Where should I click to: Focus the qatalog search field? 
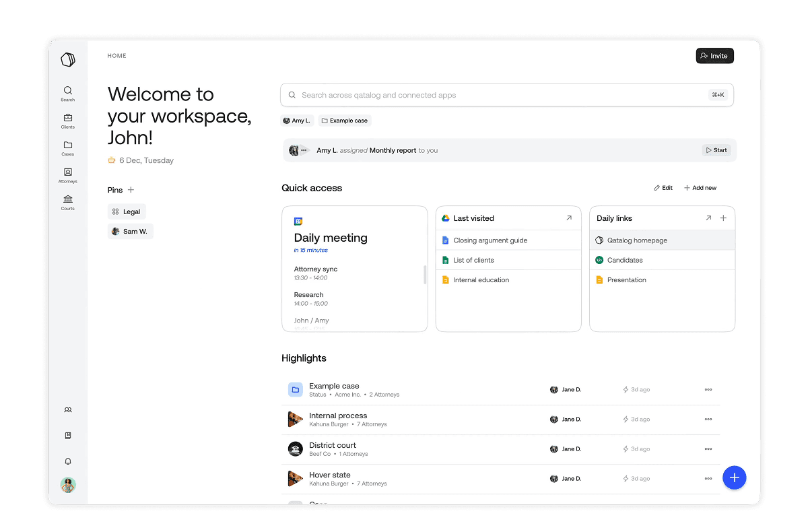tap(507, 95)
